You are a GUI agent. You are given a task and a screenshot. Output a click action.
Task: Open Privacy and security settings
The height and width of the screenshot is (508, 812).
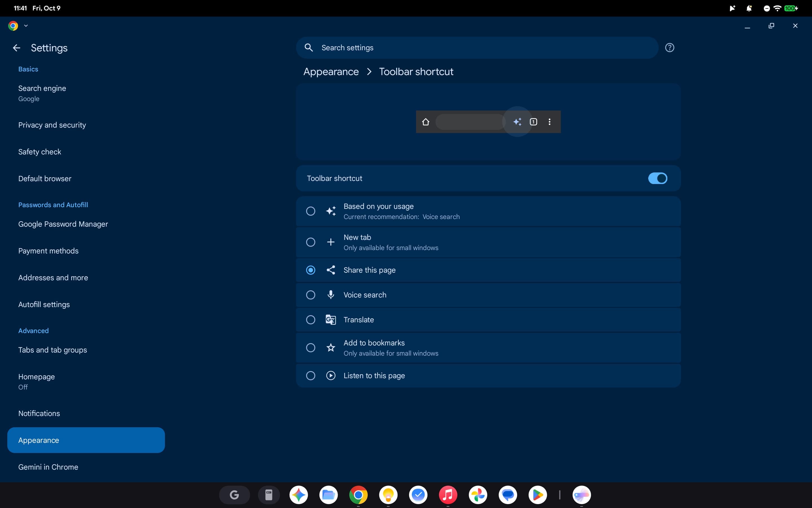coord(86,125)
